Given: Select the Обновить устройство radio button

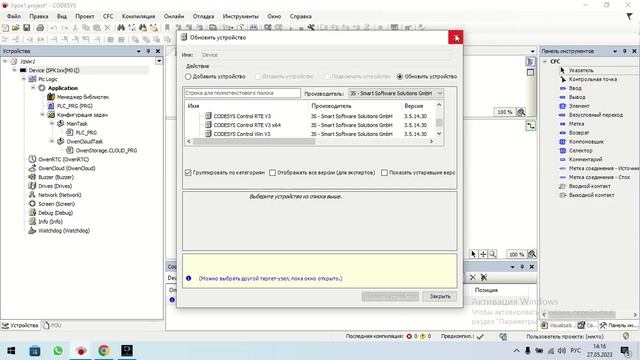Looking at the screenshot, I should pos(400,77).
